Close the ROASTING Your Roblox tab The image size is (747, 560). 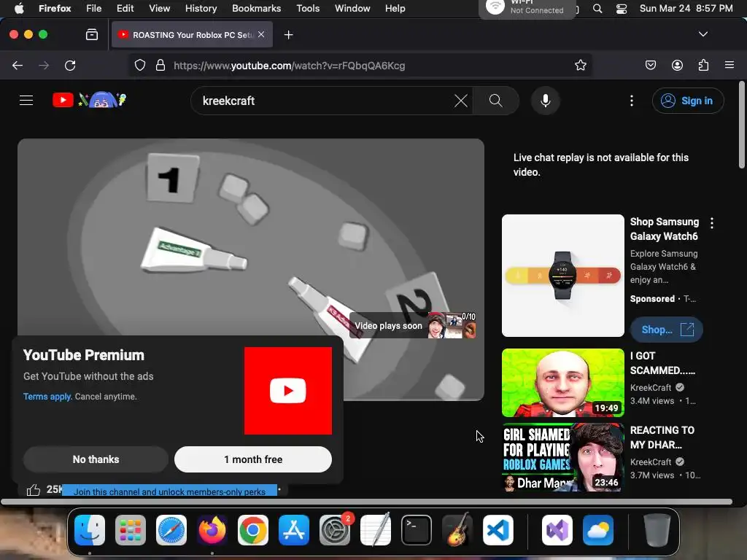click(x=261, y=34)
